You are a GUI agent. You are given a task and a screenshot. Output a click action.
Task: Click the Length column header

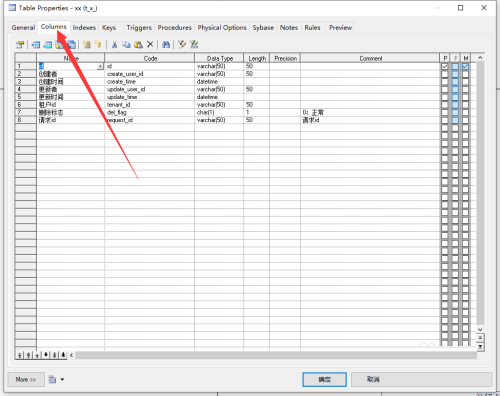tap(257, 58)
